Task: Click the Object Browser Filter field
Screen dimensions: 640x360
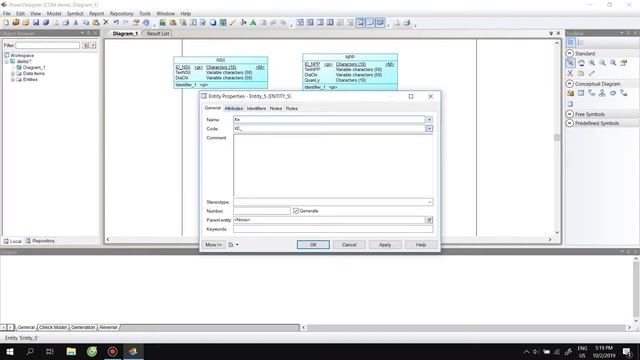Action: tap(48, 45)
